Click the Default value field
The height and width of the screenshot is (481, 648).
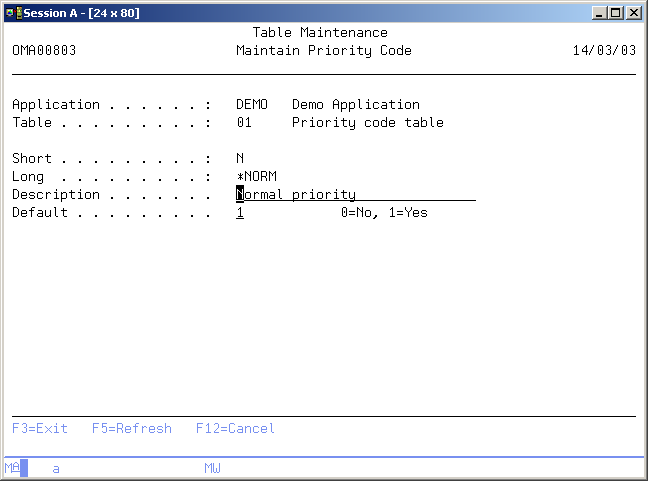click(240, 213)
